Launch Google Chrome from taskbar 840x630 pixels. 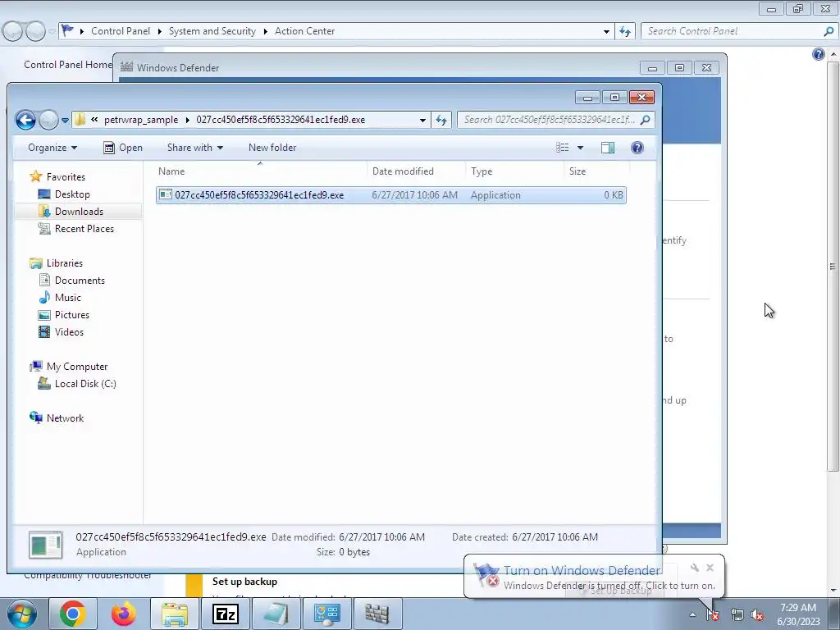[x=72, y=614]
